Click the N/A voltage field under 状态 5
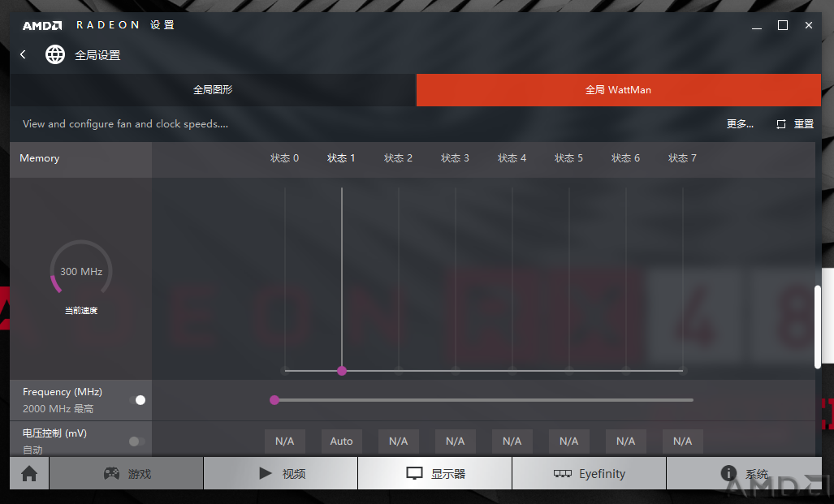Screen dimensions: 834x504 pyautogui.click(x=569, y=442)
